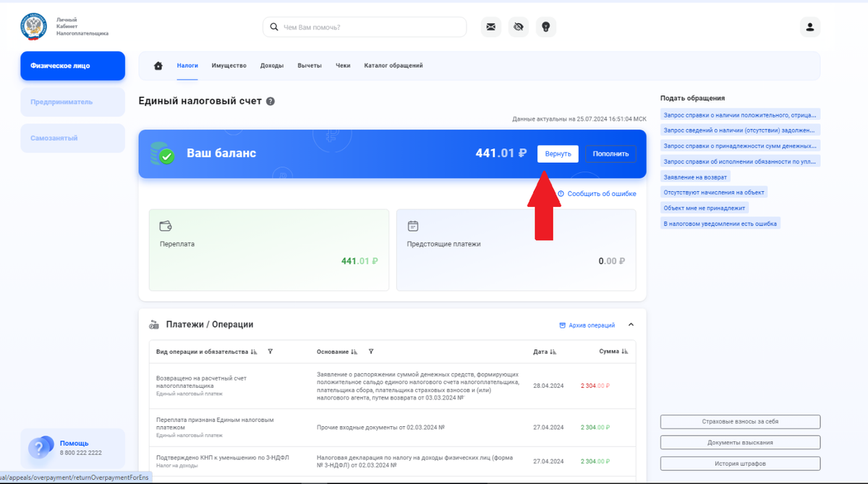This screenshot has width=868, height=484.
Task: Sort operations by Дата
Action: point(553,352)
